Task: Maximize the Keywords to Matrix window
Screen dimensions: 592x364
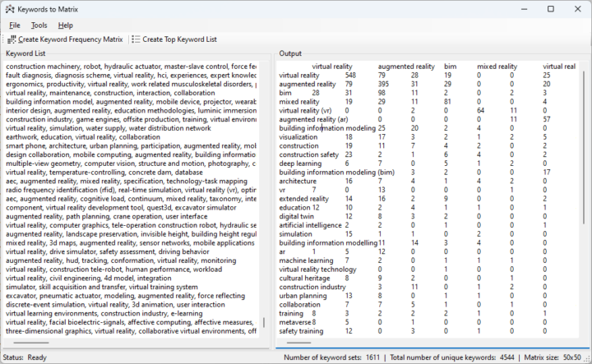Action: (551, 9)
